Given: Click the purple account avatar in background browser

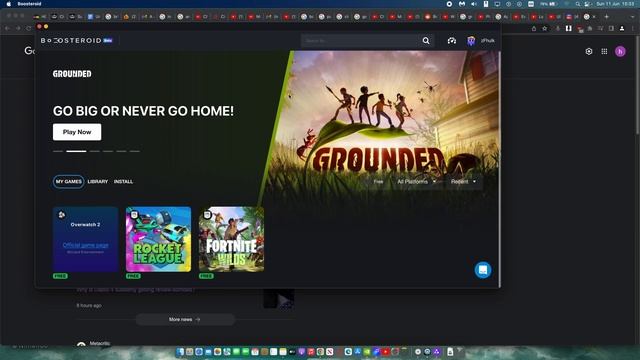Looking at the screenshot, I should (x=620, y=51).
